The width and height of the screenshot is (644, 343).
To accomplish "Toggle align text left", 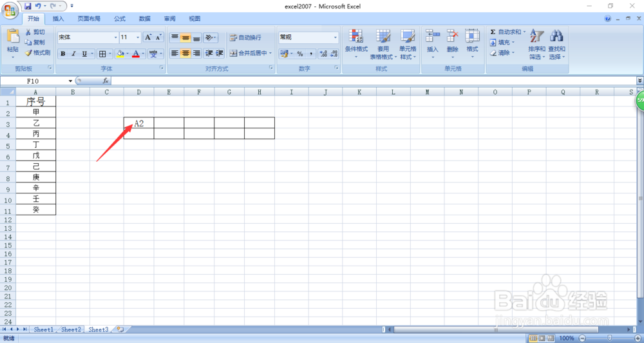I will [x=175, y=53].
